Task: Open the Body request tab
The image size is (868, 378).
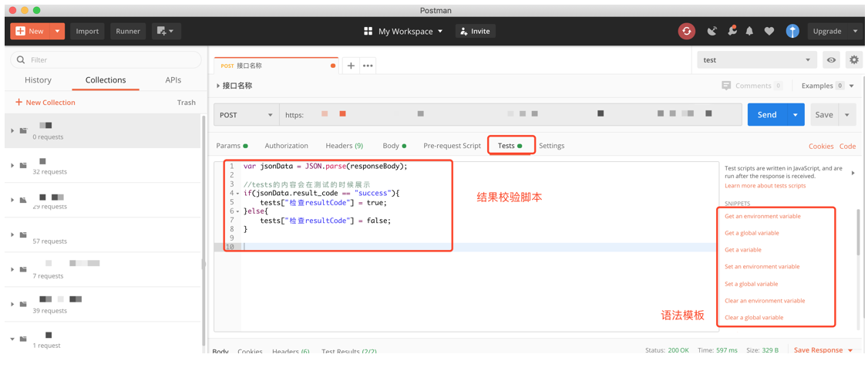Action: pyautogui.click(x=394, y=146)
